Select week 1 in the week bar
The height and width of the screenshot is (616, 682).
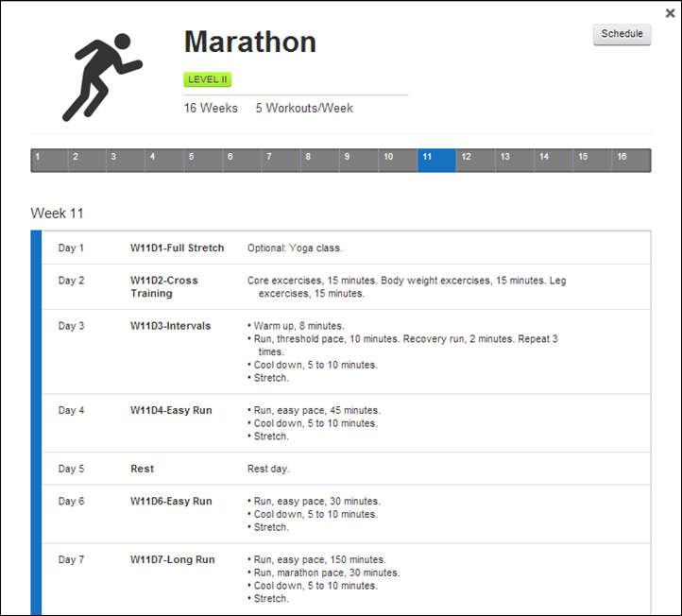[x=49, y=161]
